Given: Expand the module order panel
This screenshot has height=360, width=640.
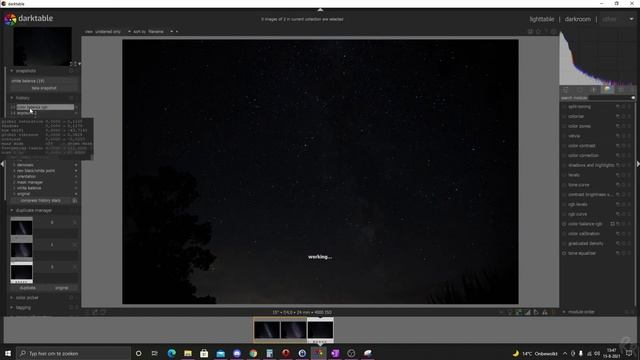Looking at the screenshot, I should tap(564, 312).
